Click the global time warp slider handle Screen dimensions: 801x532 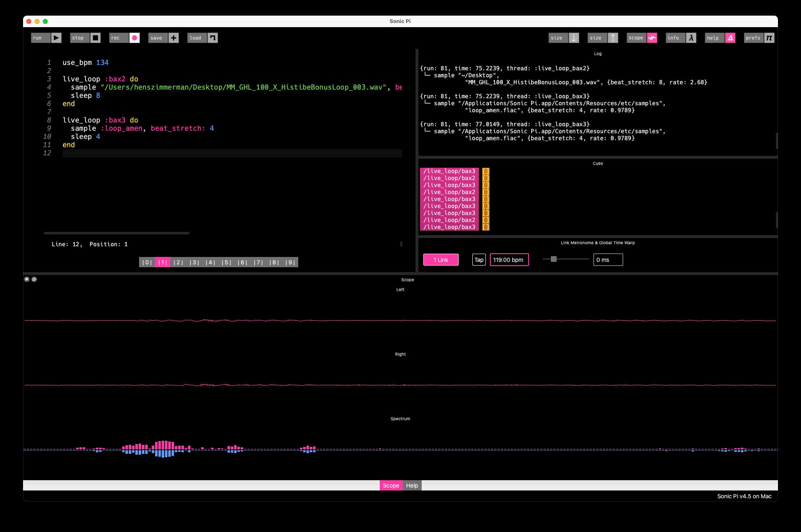click(554, 259)
